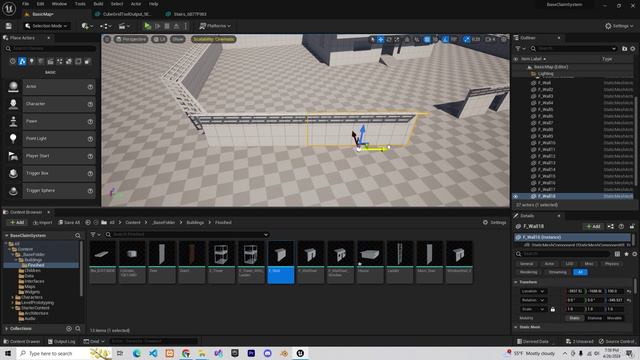Click the Eject button in the play toolbar
640x360 pixels.
point(176,26)
